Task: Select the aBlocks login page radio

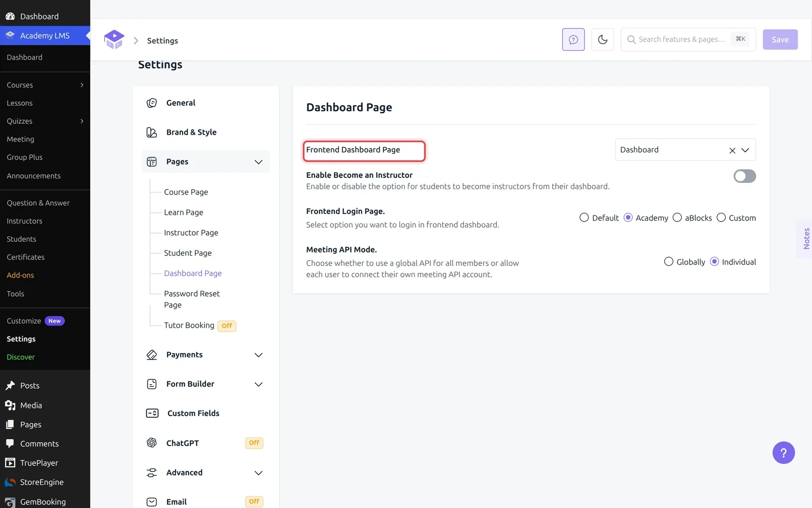Action: [677, 217]
